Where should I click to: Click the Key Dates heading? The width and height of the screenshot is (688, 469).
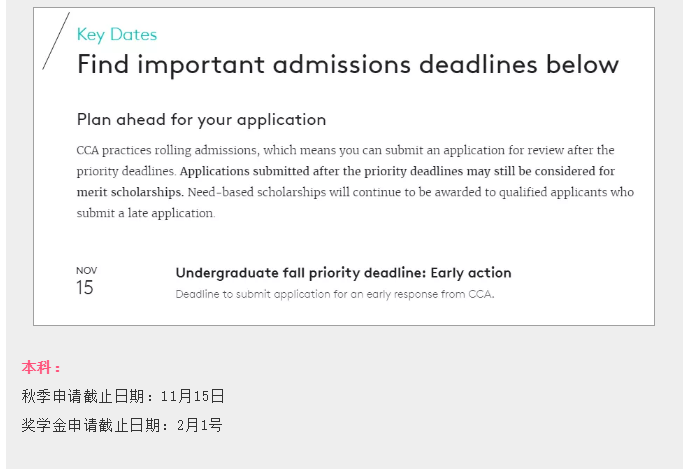coord(117,35)
